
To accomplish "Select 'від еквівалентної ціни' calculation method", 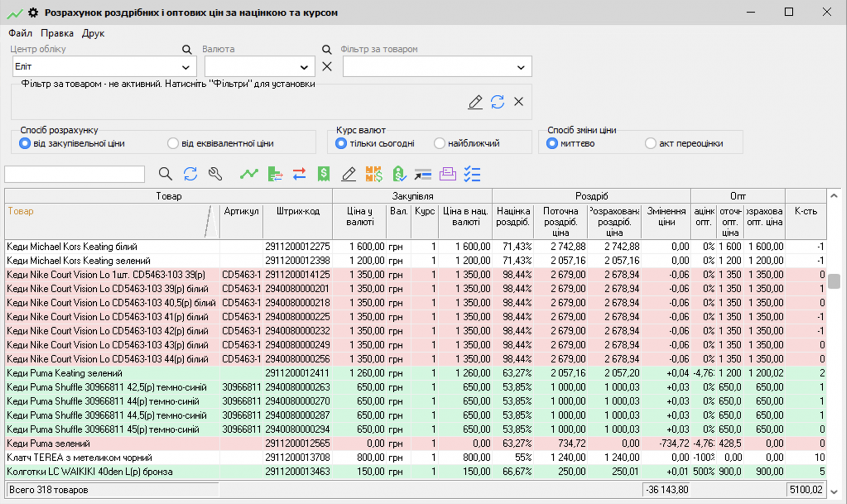I will pos(173,143).
